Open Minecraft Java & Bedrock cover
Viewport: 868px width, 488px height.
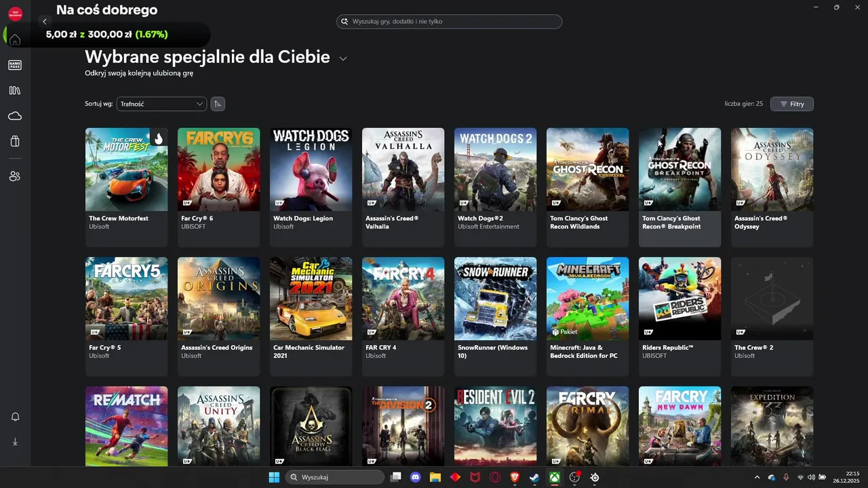click(x=587, y=298)
